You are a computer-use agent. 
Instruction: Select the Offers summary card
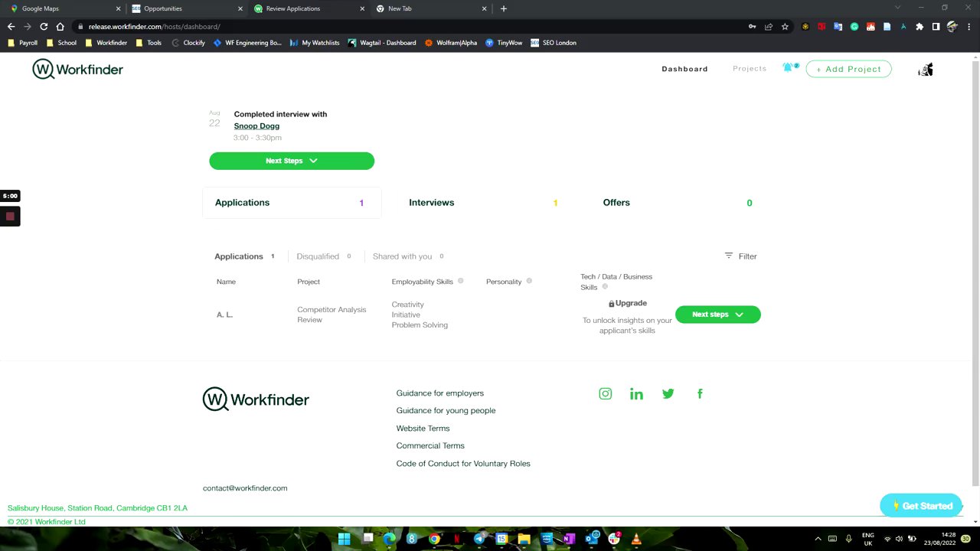tap(680, 203)
